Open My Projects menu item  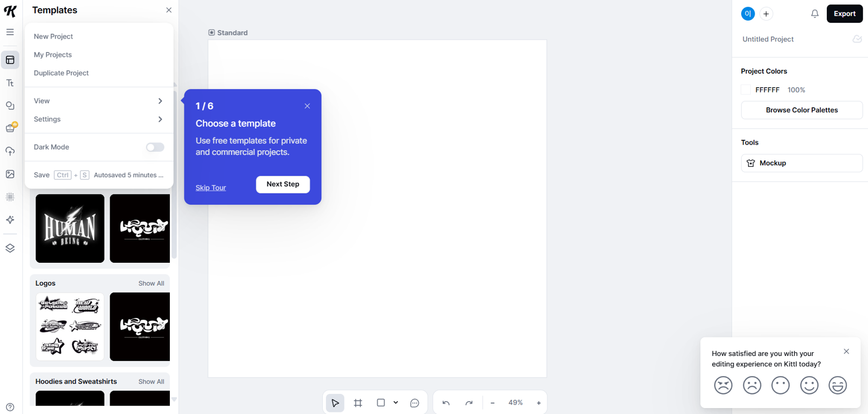tap(53, 55)
